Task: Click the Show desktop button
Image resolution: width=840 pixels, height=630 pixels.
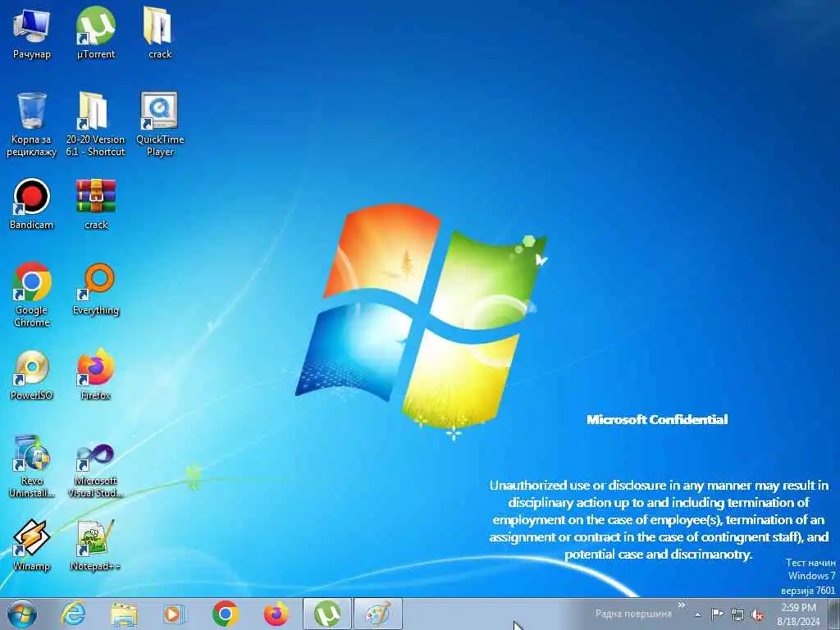Action: coord(833,614)
